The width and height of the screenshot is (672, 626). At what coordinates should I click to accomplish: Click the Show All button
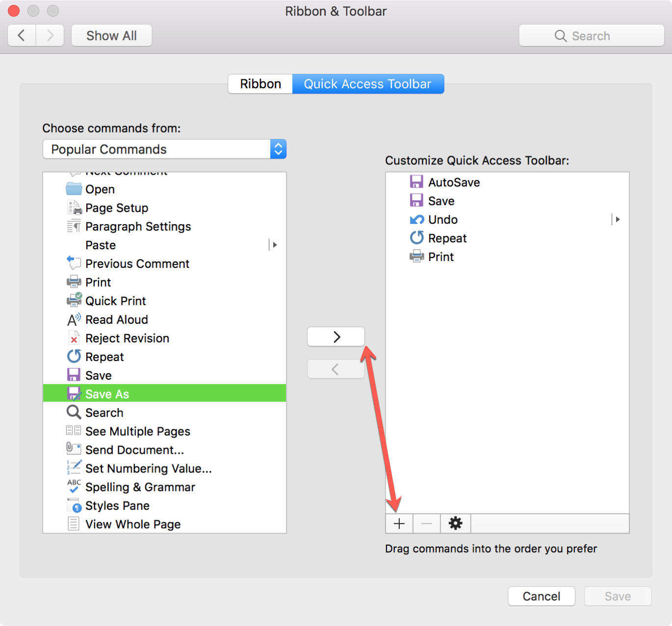point(111,35)
